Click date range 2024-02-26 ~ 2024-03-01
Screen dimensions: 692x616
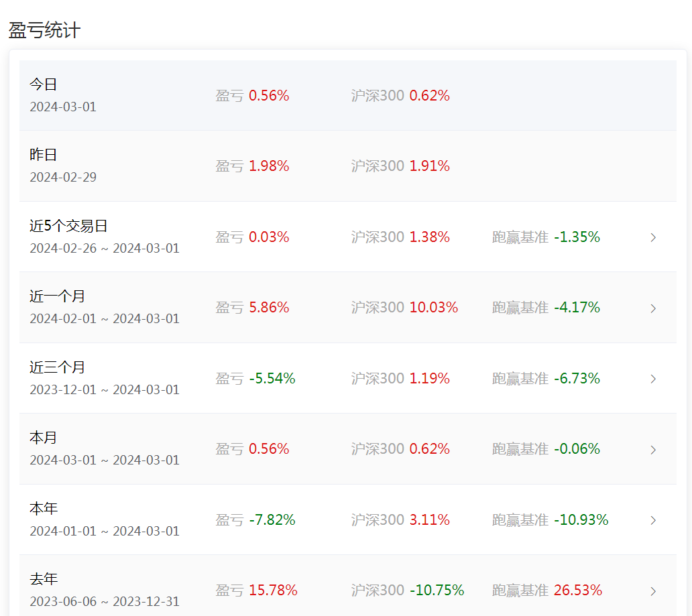(x=105, y=248)
